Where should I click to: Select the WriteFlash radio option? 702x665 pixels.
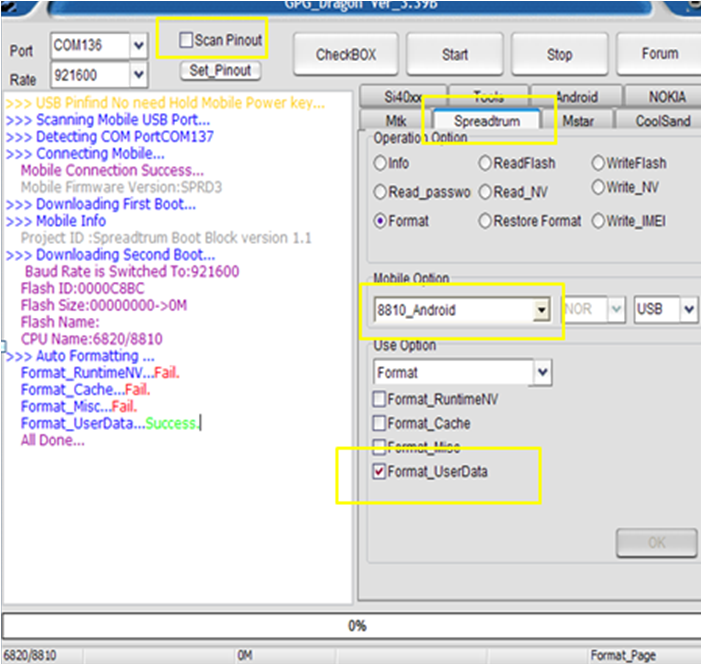(x=598, y=163)
